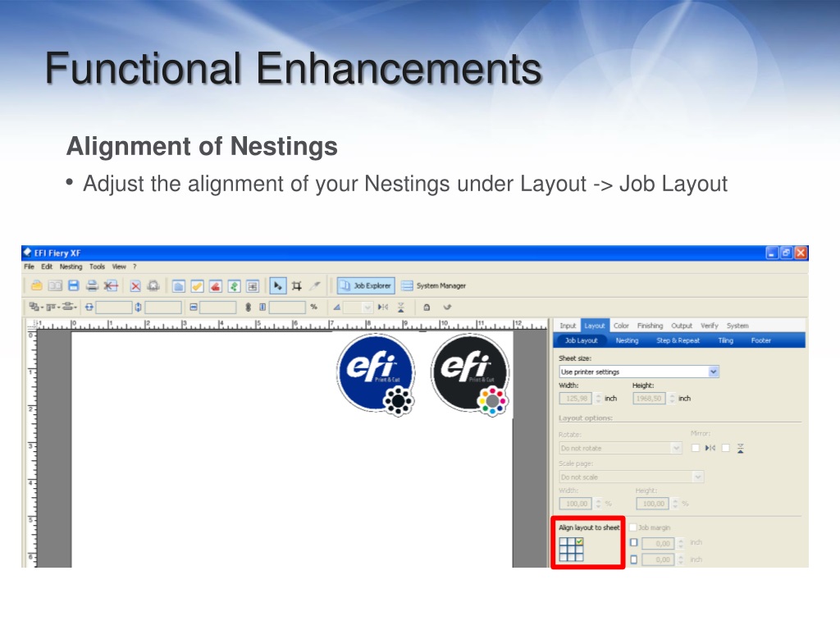Image resolution: width=840 pixels, height=630 pixels.
Task: Click horizontal mirror icon in second toolbar
Action: [x=382, y=307]
